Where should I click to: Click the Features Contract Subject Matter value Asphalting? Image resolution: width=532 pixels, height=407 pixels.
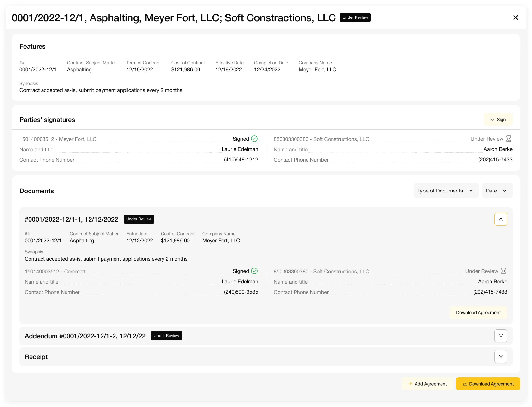(x=79, y=70)
